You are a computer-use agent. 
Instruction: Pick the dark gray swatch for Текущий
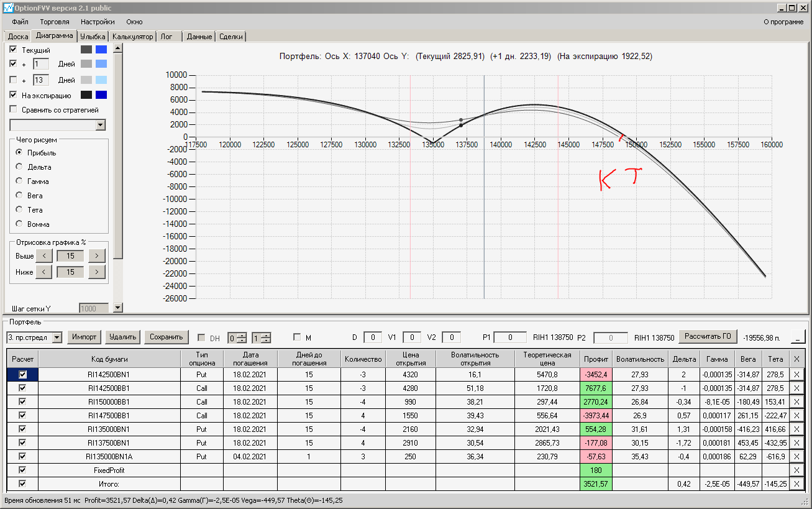coord(86,50)
